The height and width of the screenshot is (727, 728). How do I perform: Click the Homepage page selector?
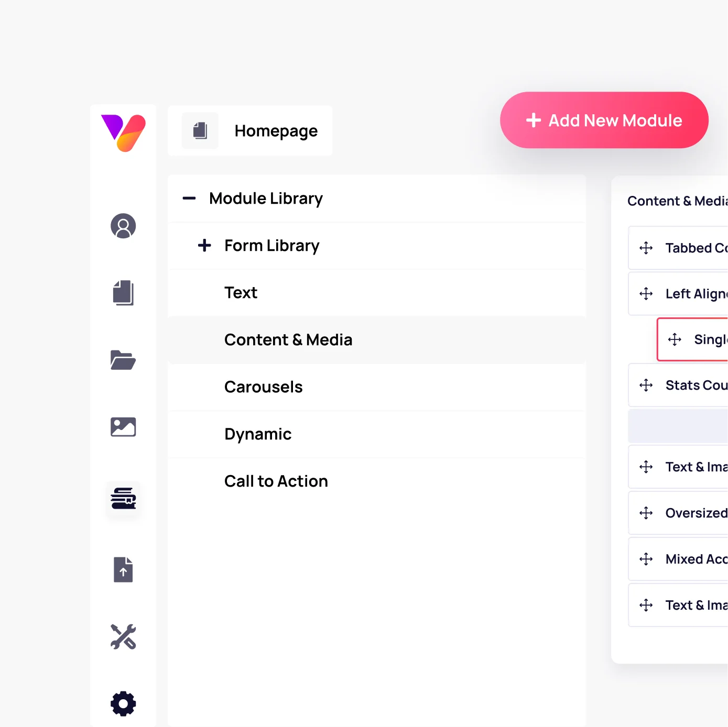[250, 130]
